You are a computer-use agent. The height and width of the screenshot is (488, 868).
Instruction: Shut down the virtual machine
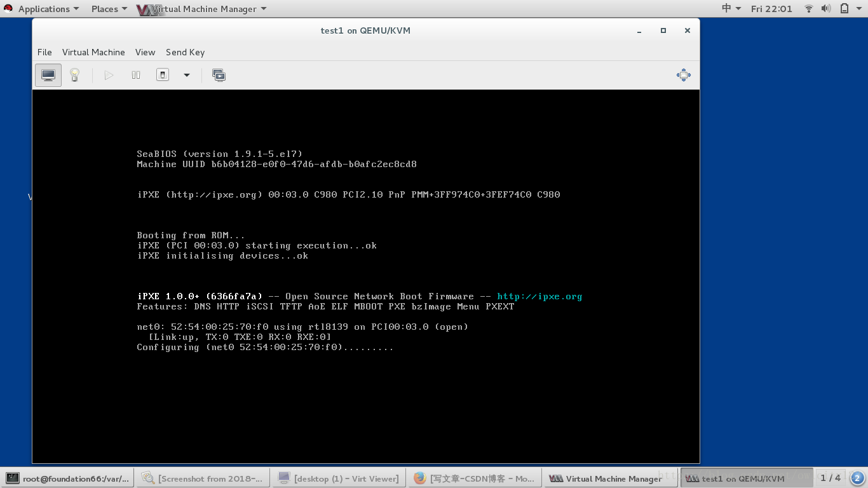point(163,75)
